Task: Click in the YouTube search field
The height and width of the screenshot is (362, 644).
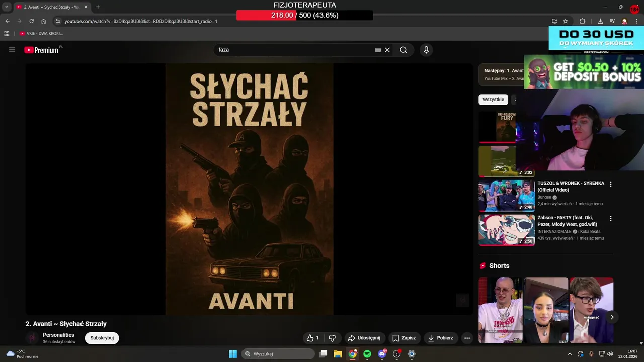Action: [294, 50]
